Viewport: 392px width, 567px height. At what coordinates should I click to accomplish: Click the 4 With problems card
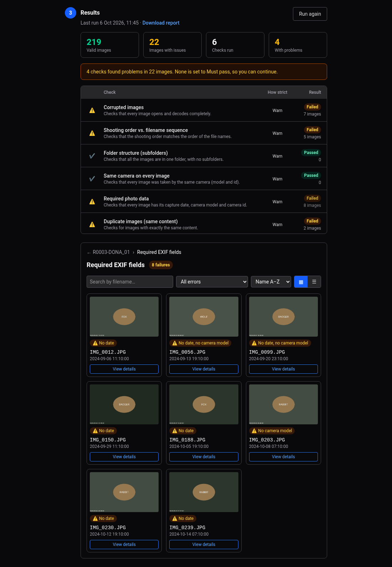point(298,45)
